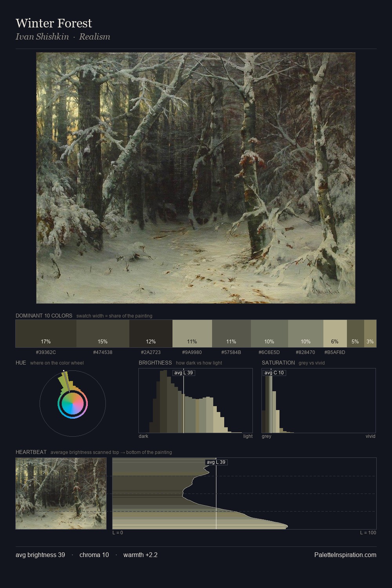Viewport: 392px width, 588px height.
Task: Click 'how dark vs how light' caption
Action: [x=199, y=363]
